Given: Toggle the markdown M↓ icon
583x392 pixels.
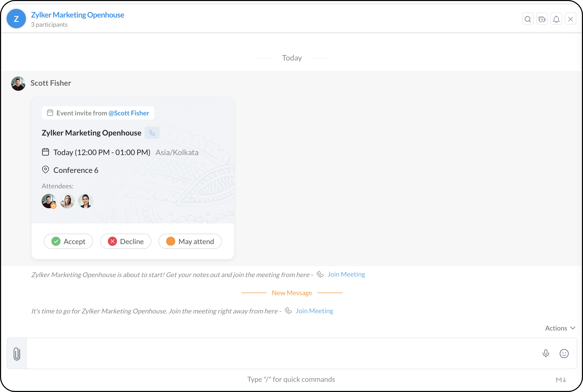Looking at the screenshot, I should point(561,380).
